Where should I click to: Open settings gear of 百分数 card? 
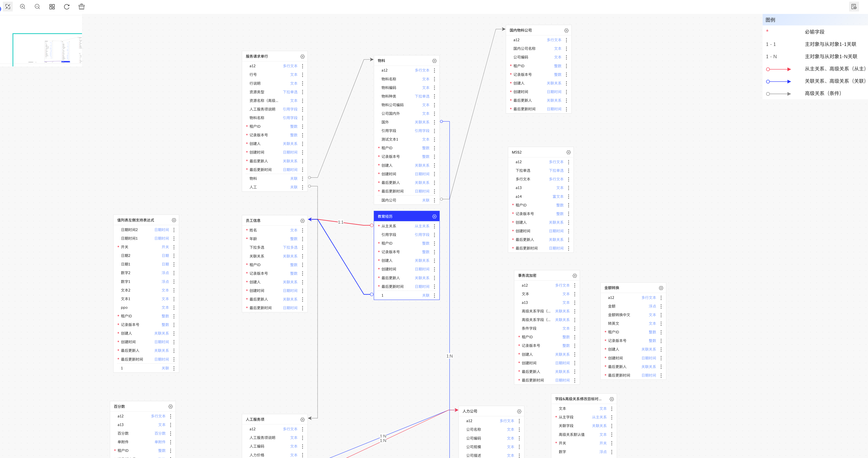pos(171,407)
